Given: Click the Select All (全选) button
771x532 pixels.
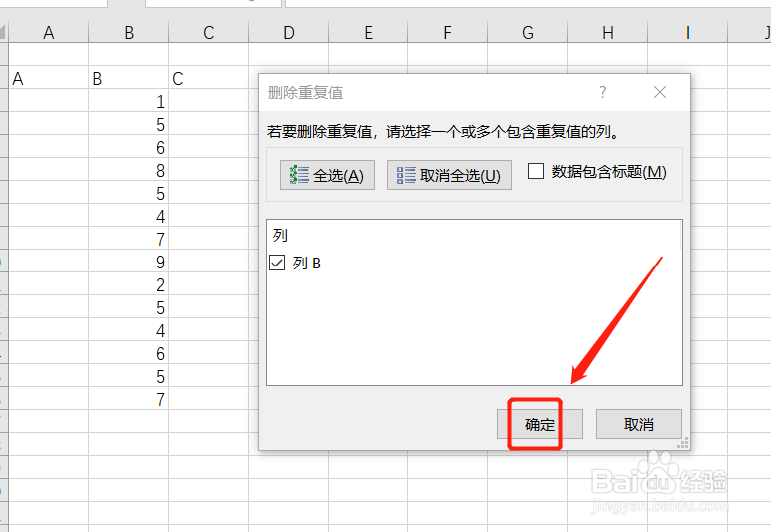Looking at the screenshot, I should coord(327,175).
